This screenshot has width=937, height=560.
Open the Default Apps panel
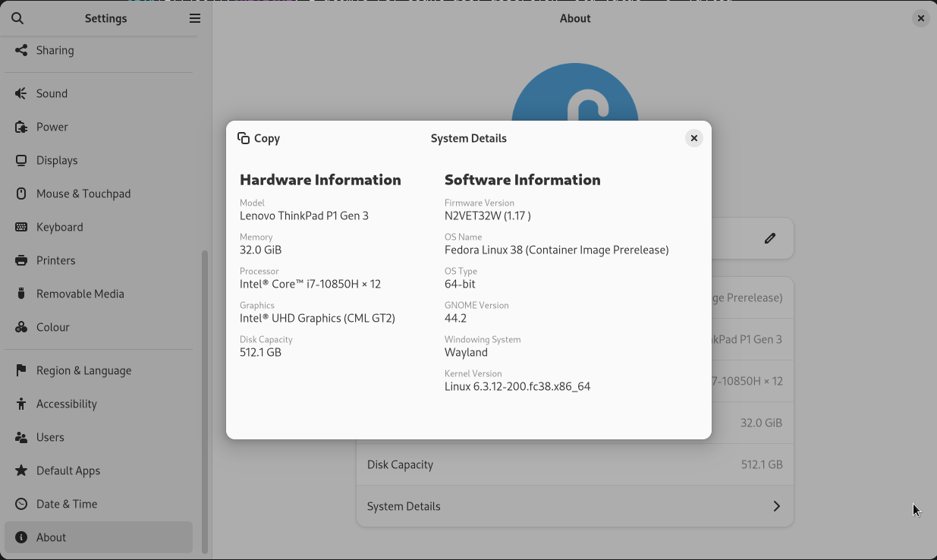coord(99,470)
